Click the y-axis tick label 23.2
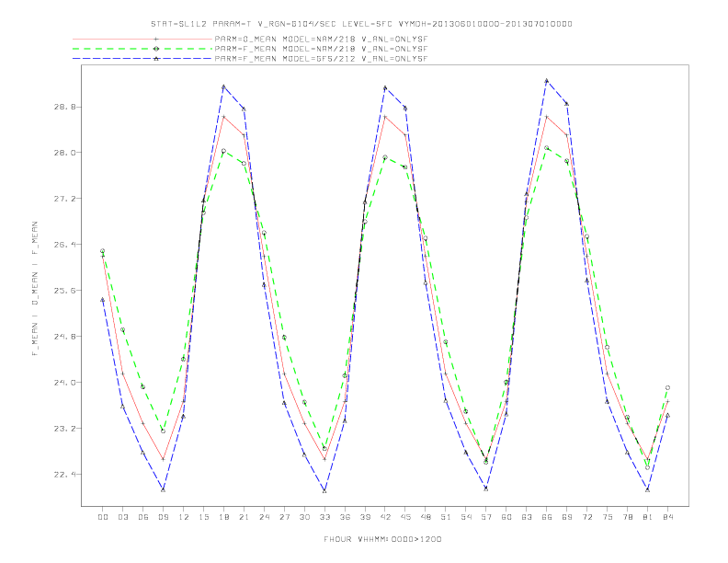The height and width of the screenshot is (563, 728). (63, 429)
